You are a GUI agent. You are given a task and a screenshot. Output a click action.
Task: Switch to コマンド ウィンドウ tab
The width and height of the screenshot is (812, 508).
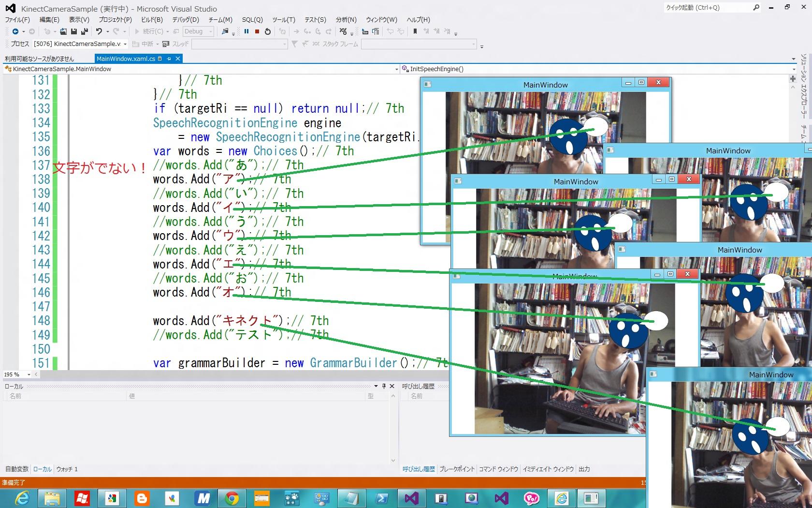point(498,469)
